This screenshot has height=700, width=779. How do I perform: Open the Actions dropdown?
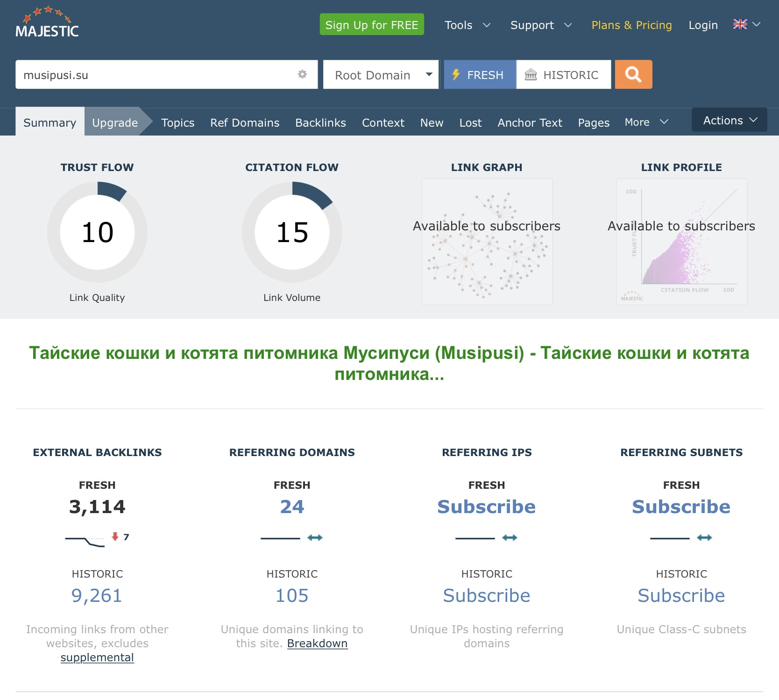(x=729, y=120)
